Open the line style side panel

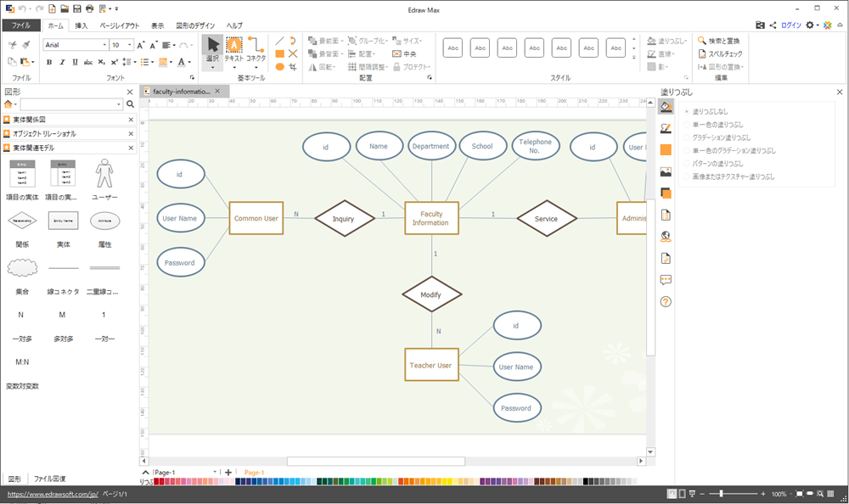tap(666, 128)
